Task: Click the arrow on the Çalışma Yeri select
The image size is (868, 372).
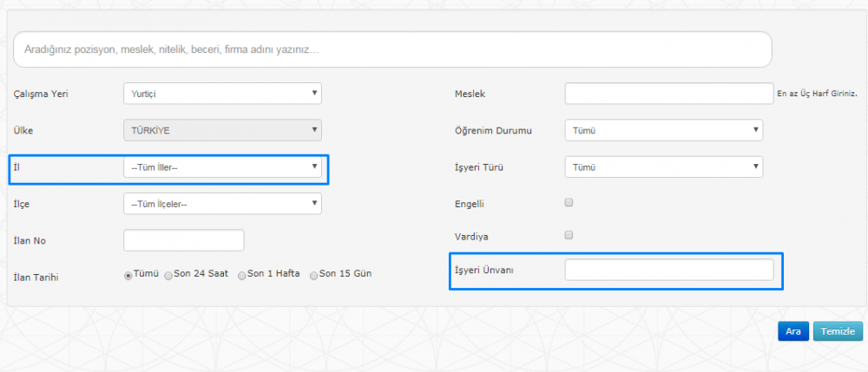Action: pyautogui.click(x=314, y=93)
